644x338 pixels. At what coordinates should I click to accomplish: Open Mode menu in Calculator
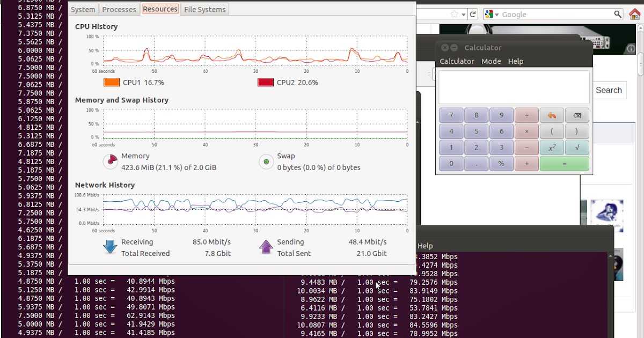[491, 61]
